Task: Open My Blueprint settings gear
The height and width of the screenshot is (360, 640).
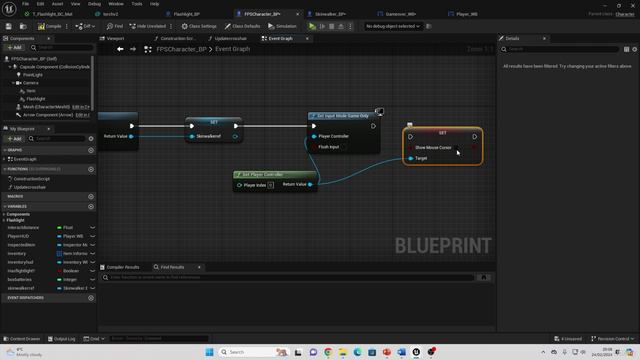Action: (91, 139)
